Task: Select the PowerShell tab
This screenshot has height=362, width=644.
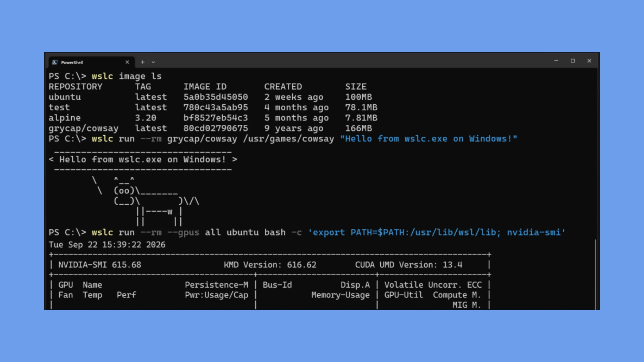Action: click(91, 62)
